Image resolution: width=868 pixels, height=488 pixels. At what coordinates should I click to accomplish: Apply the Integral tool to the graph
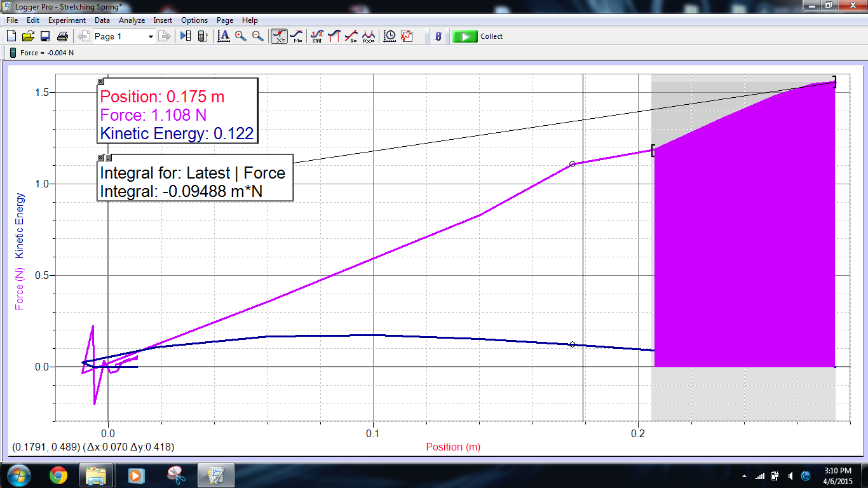(x=335, y=36)
